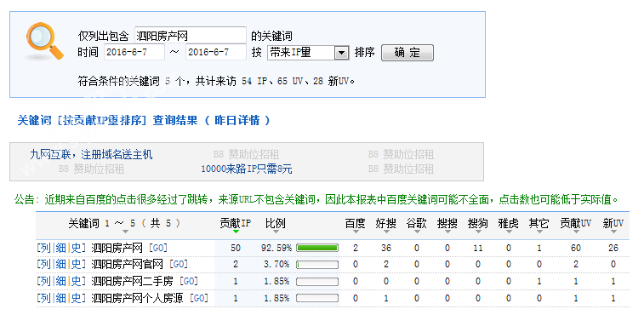Screen dimensions: 644x315
Task: Click 细 link for 泗阳房产网官网 row
Action: click(x=60, y=264)
